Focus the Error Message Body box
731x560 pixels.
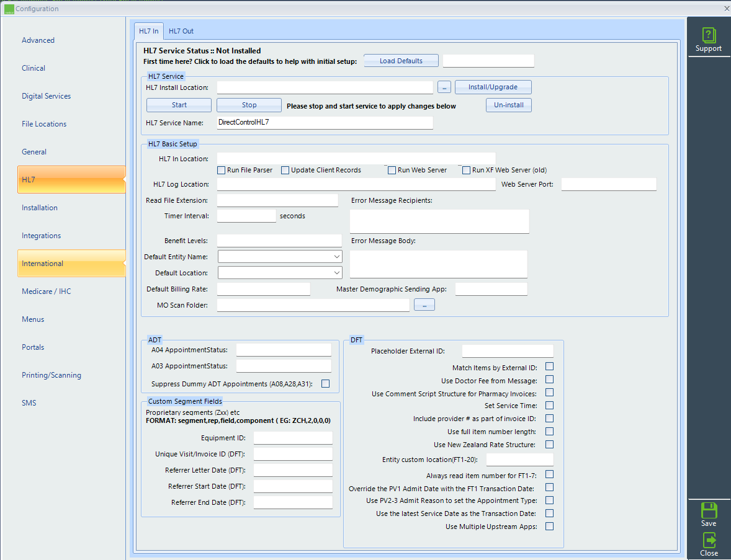[x=439, y=264]
